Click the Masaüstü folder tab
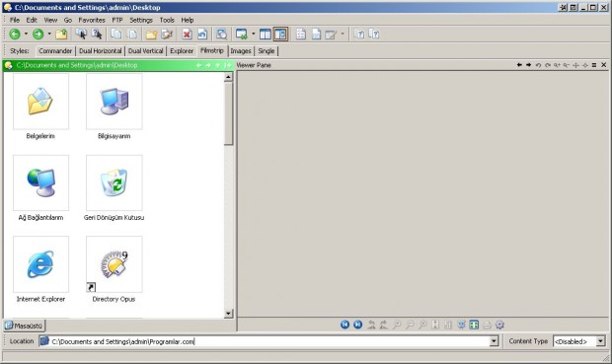Screen dimensions: 612x364 [x=25, y=326]
